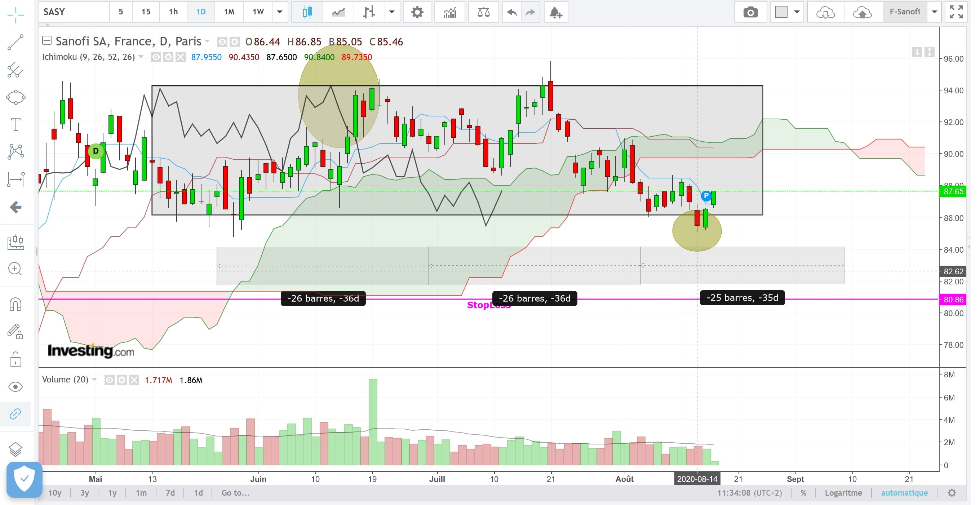Switch to the 1W timeframe

(x=258, y=12)
